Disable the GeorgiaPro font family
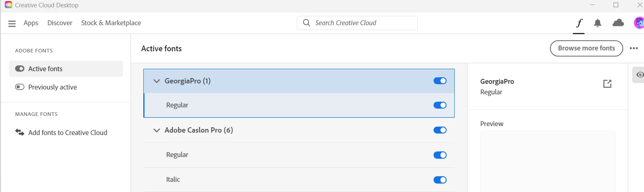644x192 pixels. pos(440,81)
